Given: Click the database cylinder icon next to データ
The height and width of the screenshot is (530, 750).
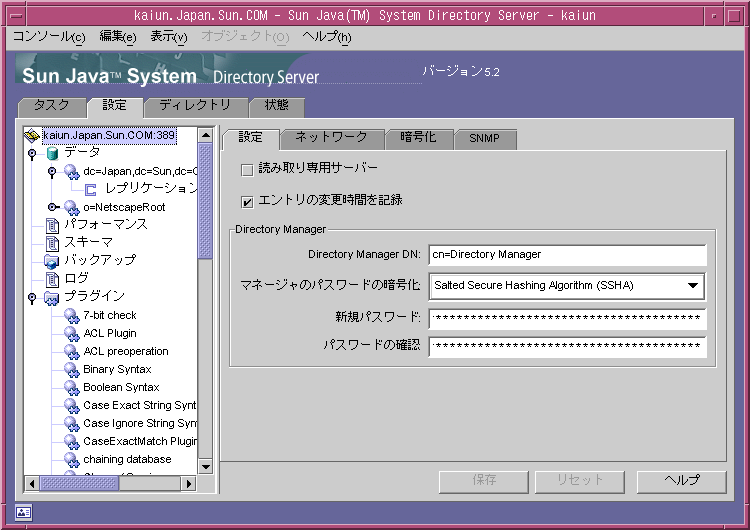Looking at the screenshot, I should coord(52,153).
